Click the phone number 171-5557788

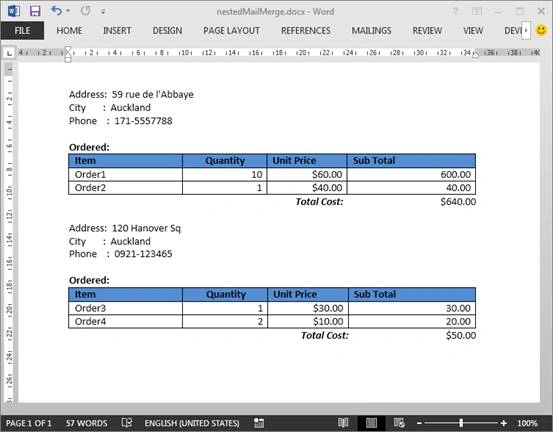(x=143, y=121)
